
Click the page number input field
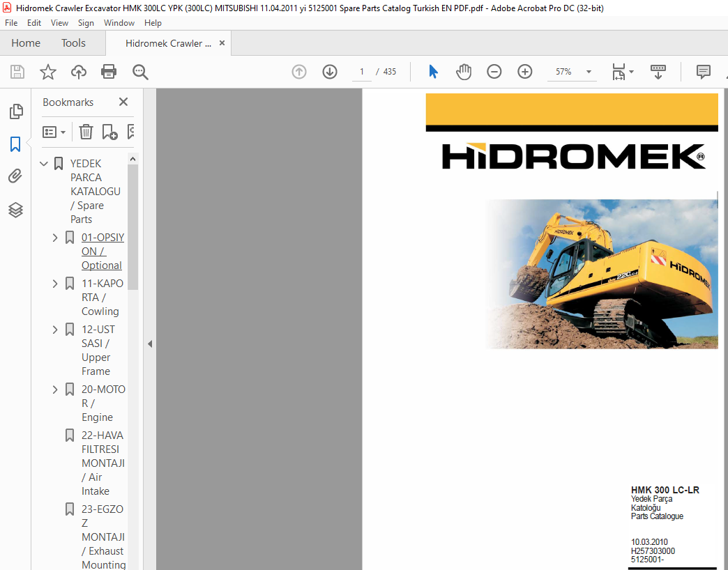[x=362, y=72]
